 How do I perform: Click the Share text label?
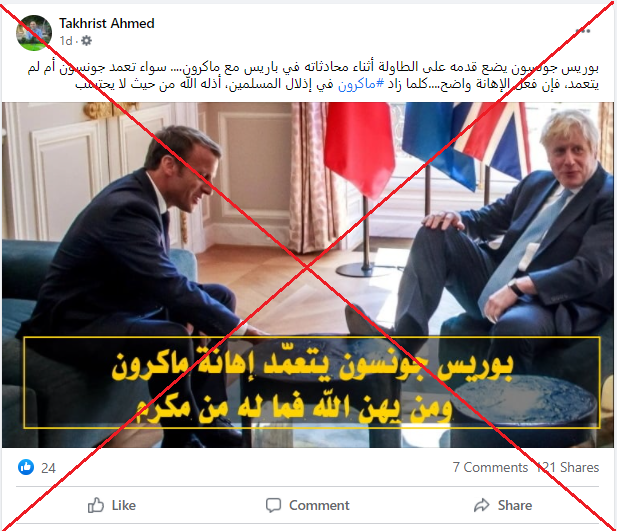pos(515,505)
